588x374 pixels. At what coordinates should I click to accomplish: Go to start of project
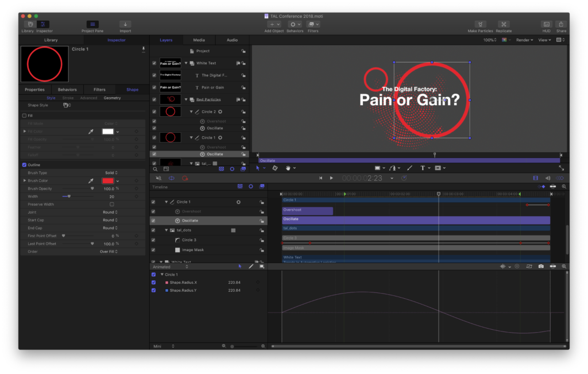tap(320, 178)
